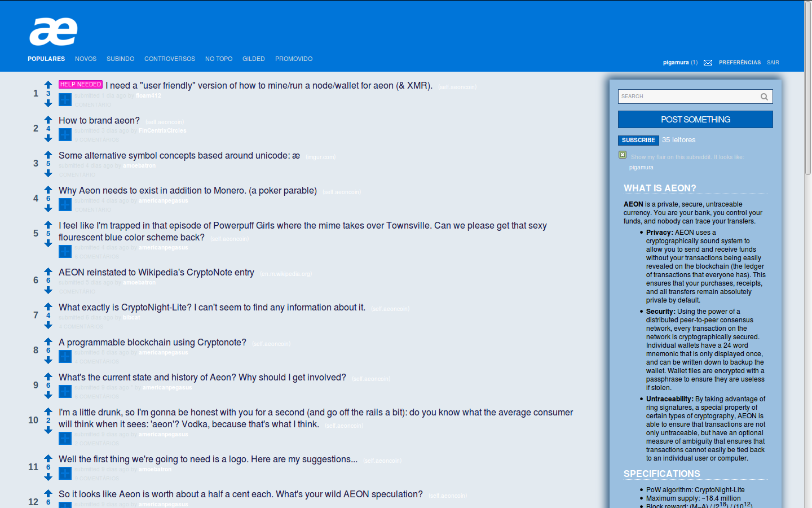Downvote the "I'm a little drunk" post
Screen dimensions: 812x508
48,430
